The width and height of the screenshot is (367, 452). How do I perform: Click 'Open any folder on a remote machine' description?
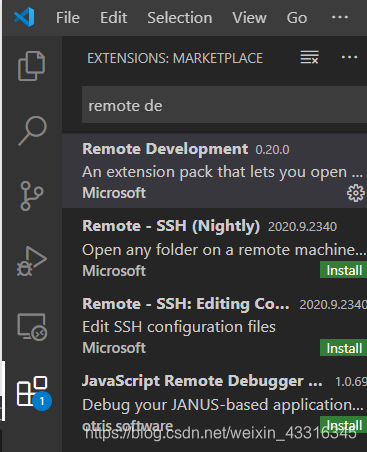(224, 250)
